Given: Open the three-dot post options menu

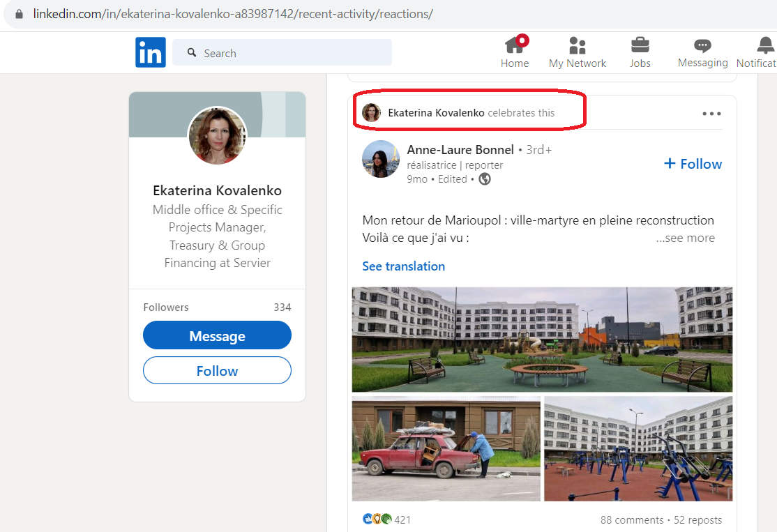Looking at the screenshot, I should pyautogui.click(x=711, y=114).
